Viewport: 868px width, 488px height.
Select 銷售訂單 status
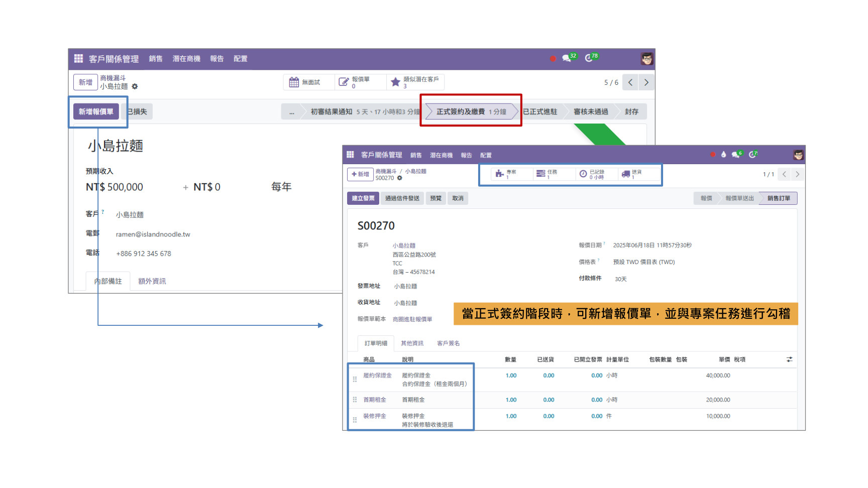point(779,198)
